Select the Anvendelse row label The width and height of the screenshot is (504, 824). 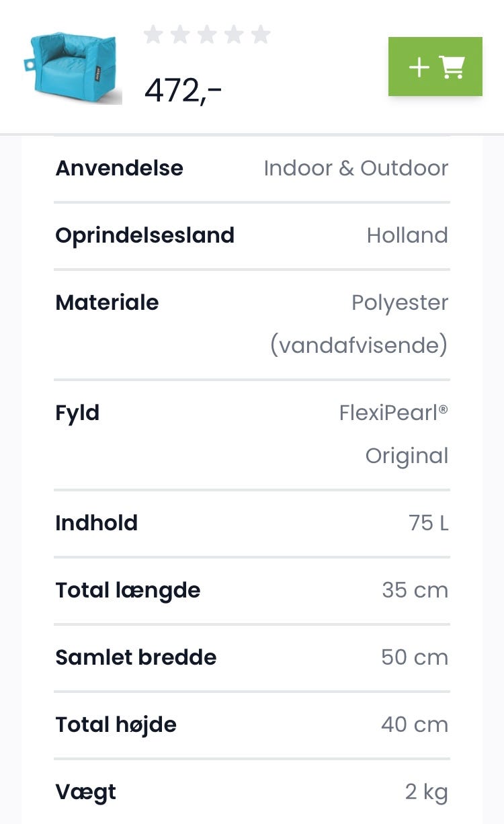[119, 168]
